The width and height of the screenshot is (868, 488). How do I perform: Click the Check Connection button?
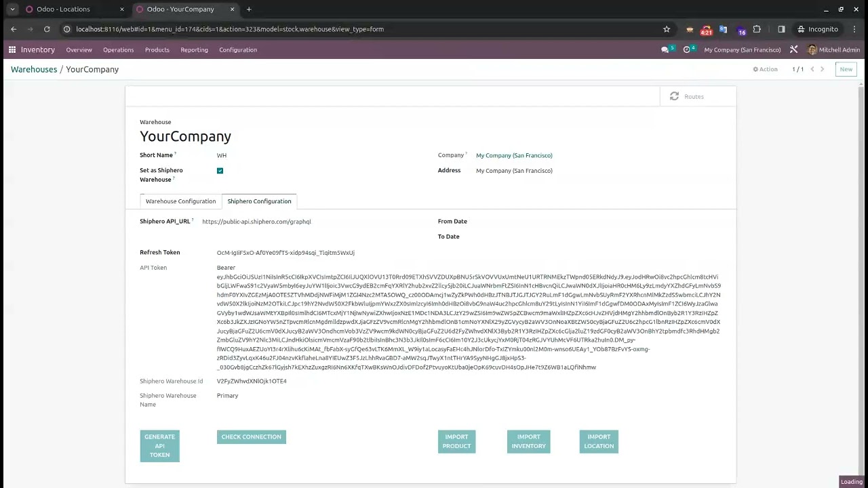[251, 437]
